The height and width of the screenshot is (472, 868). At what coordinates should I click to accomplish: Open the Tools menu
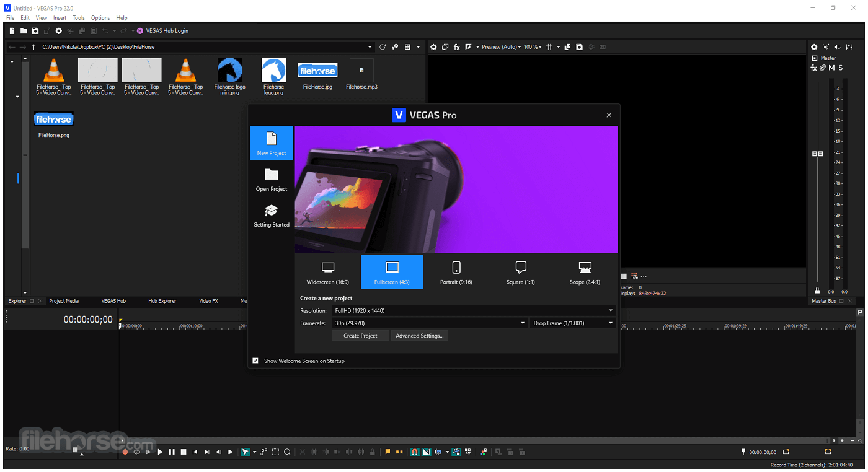[x=79, y=18]
